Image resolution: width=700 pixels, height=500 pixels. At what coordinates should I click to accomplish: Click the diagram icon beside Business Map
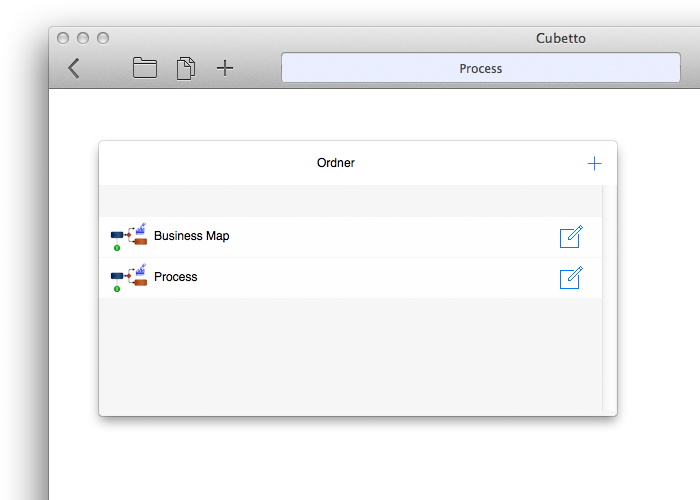[129, 237]
